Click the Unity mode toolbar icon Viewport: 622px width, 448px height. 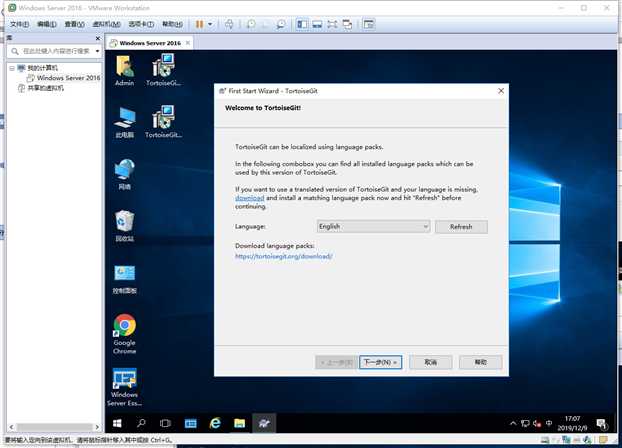point(347,24)
